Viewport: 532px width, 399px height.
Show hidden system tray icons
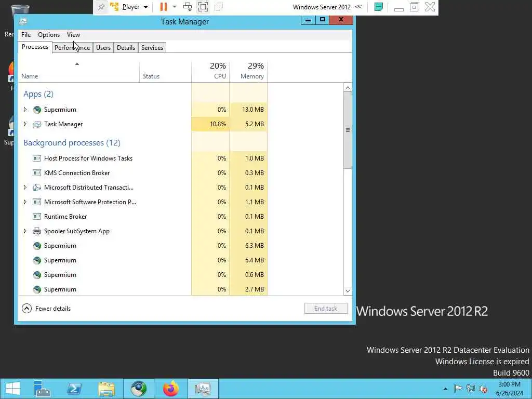[x=445, y=389]
